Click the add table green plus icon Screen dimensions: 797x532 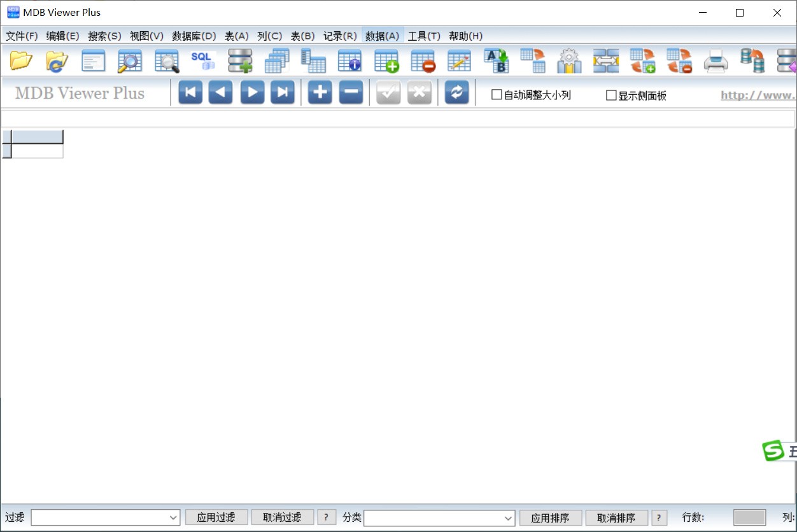click(386, 61)
